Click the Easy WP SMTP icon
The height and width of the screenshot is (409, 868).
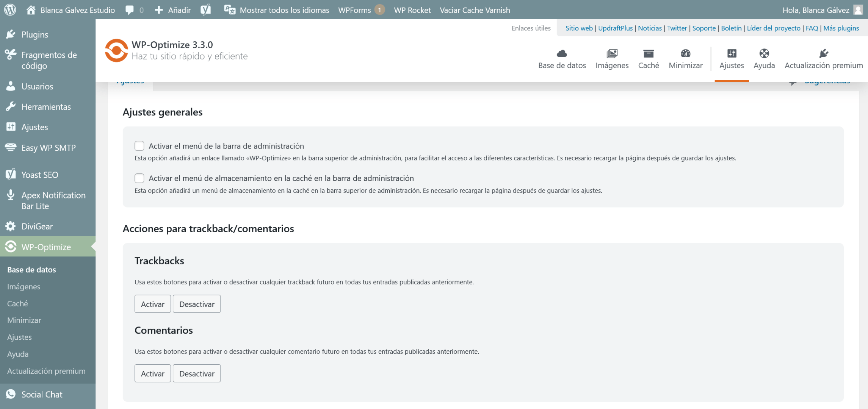pos(11,148)
